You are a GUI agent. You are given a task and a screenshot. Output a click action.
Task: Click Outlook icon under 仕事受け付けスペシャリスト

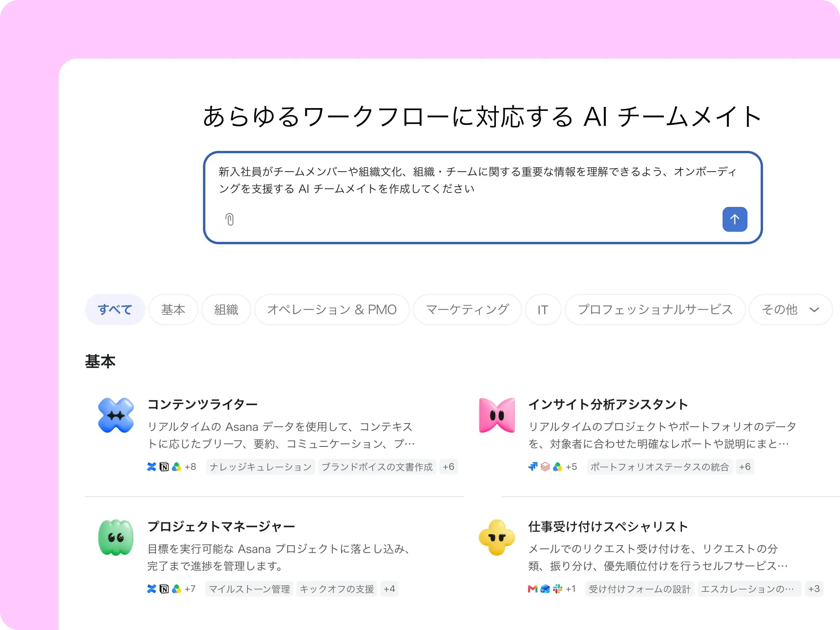pos(545,589)
